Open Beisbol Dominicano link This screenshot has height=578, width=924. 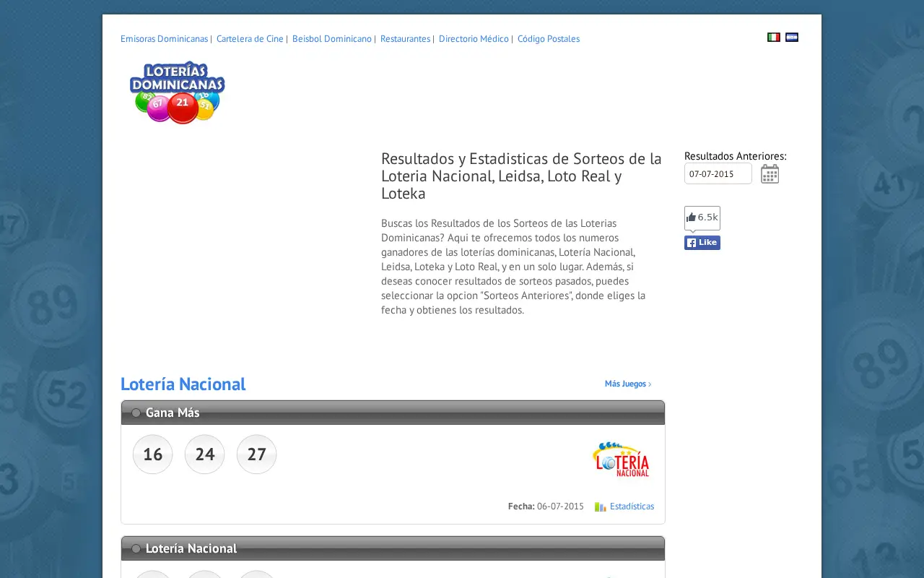(332, 39)
